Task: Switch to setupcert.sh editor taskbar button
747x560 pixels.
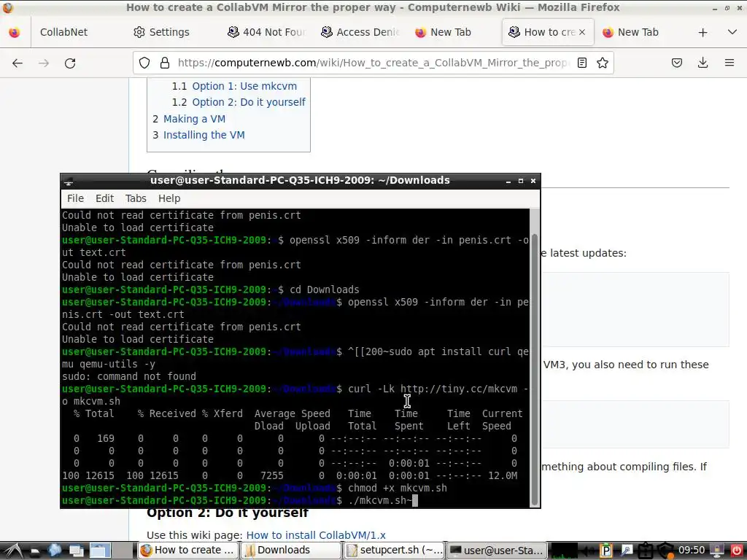Action: tap(393, 551)
